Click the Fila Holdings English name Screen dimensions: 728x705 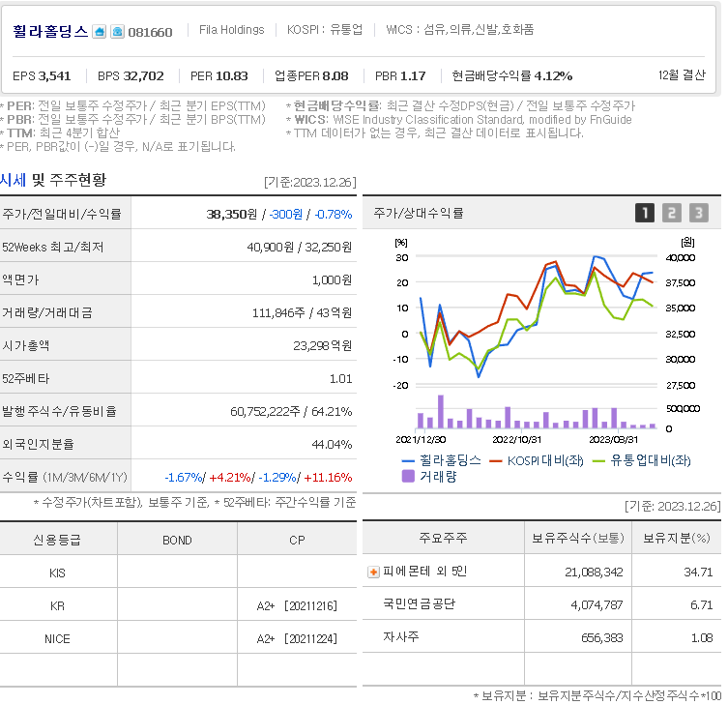coord(232,30)
